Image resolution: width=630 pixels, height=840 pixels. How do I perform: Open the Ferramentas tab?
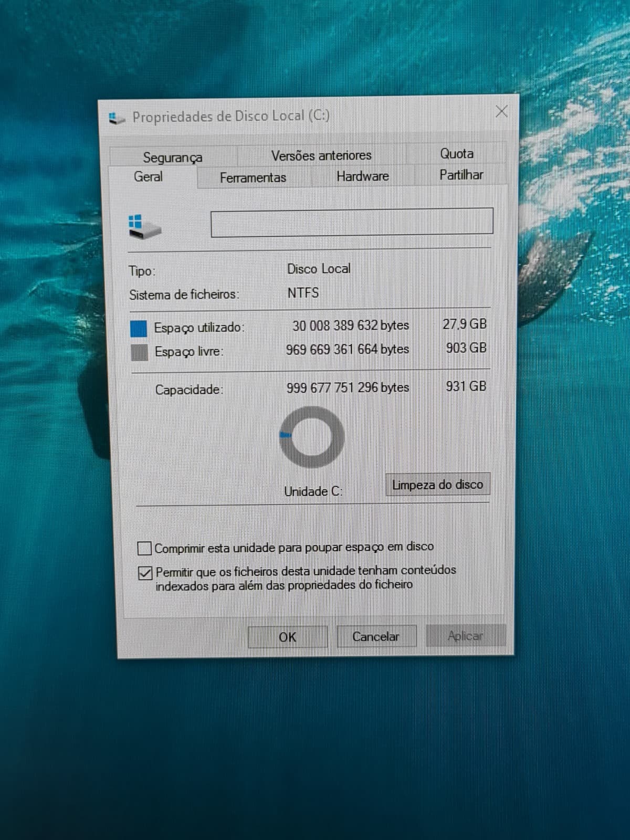[x=253, y=177]
